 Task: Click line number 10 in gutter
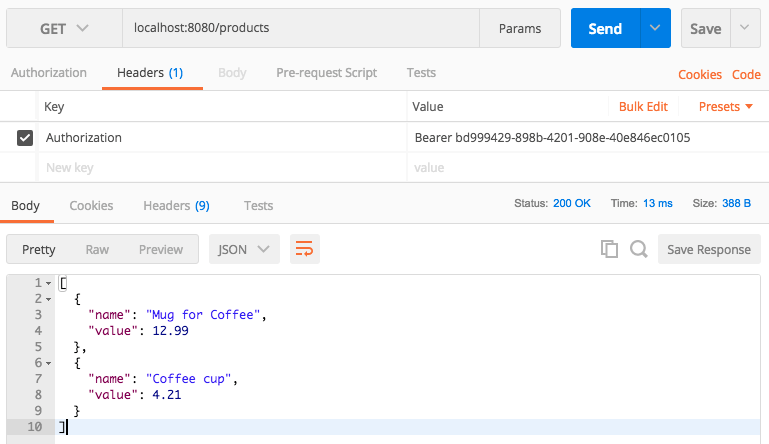click(x=34, y=427)
